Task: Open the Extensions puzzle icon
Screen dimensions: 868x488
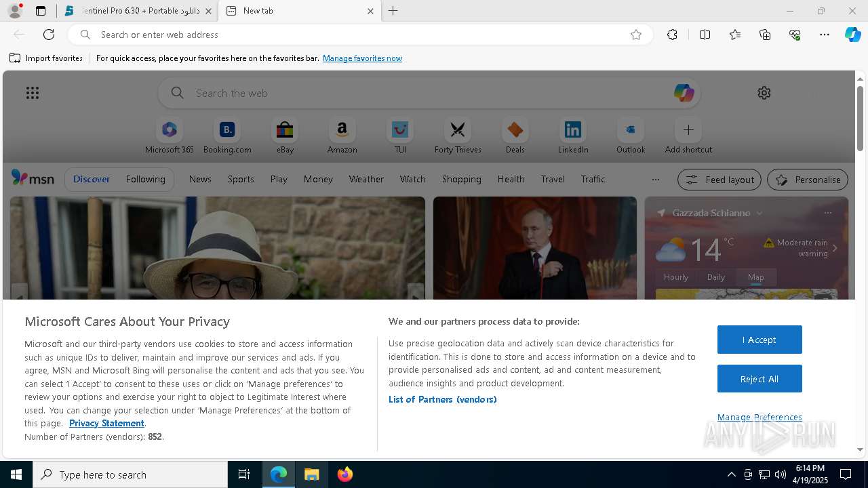Action: pos(672,35)
